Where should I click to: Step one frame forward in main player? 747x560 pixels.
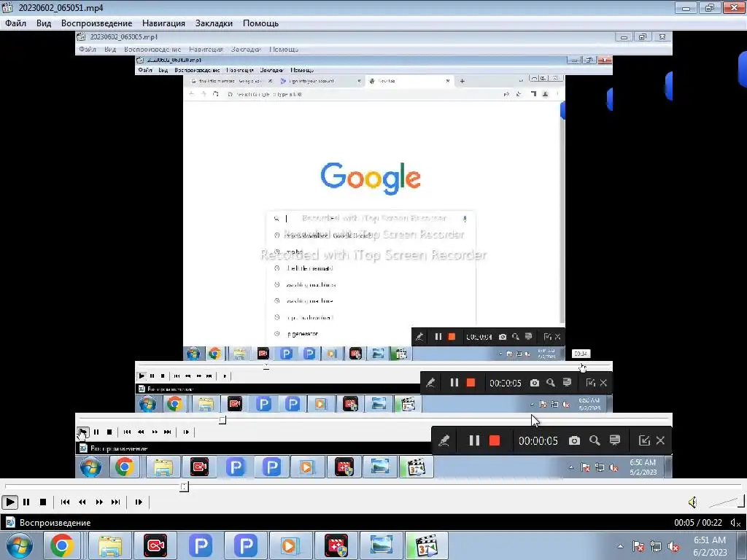pos(139,502)
